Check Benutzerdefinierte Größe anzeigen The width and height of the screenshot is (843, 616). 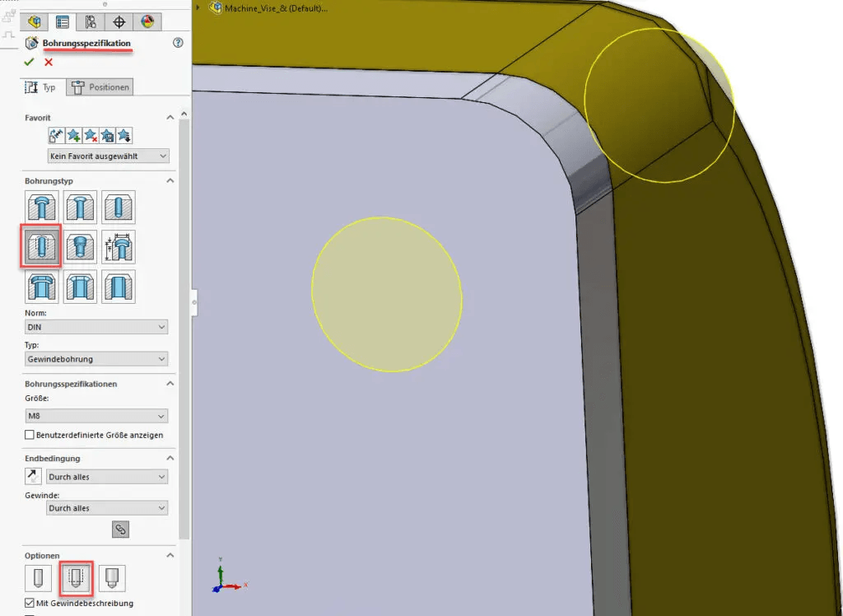click(29, 435)
